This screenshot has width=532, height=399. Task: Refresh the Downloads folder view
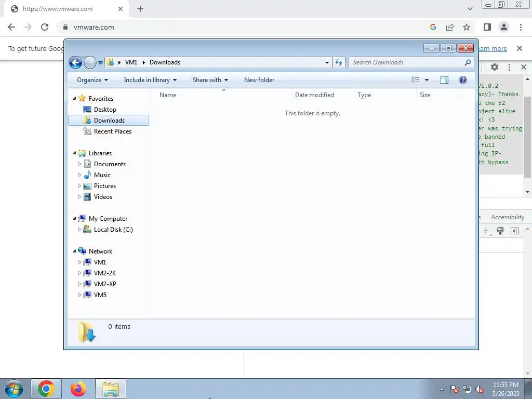(339, 62)
